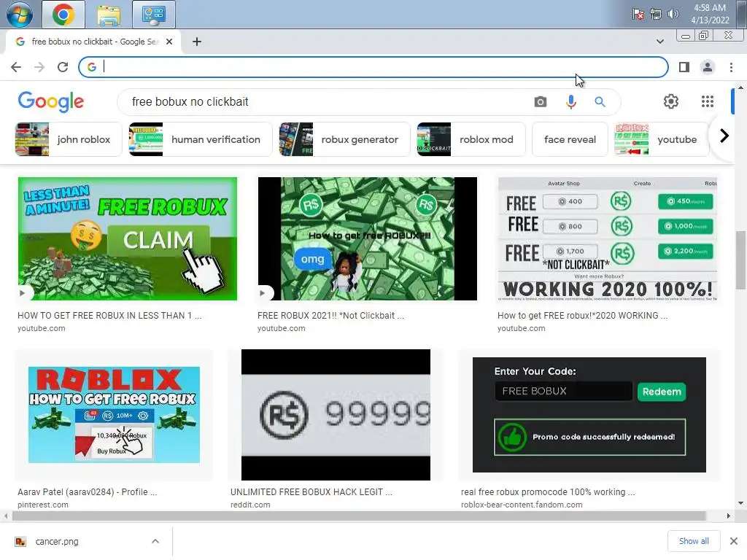Click 'real free robux promocode 100% working' title

coord(548,492)
